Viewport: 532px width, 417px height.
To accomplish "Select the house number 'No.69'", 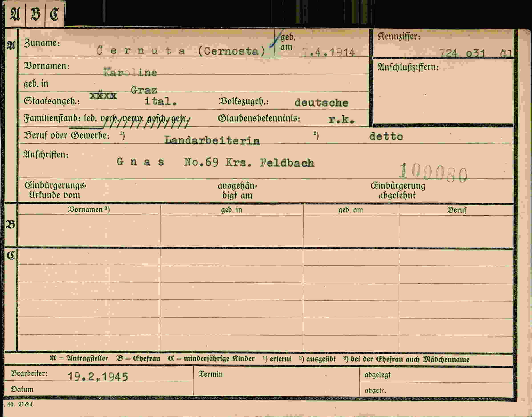I will click(x=201, y=162).
